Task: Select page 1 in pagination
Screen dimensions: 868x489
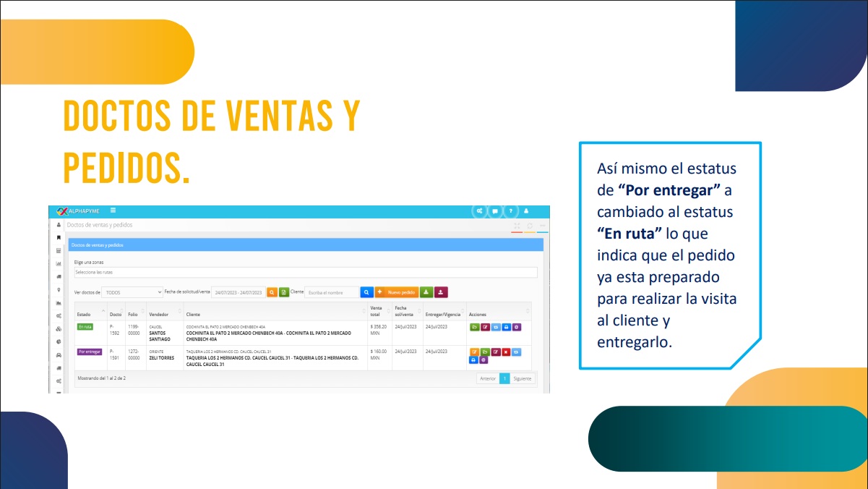Action: point(504,378)
